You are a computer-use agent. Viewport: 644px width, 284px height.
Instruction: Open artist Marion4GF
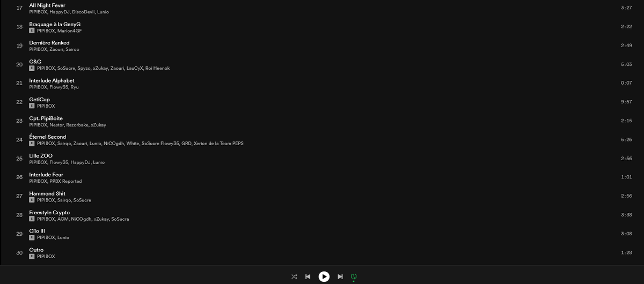(70, 31)
